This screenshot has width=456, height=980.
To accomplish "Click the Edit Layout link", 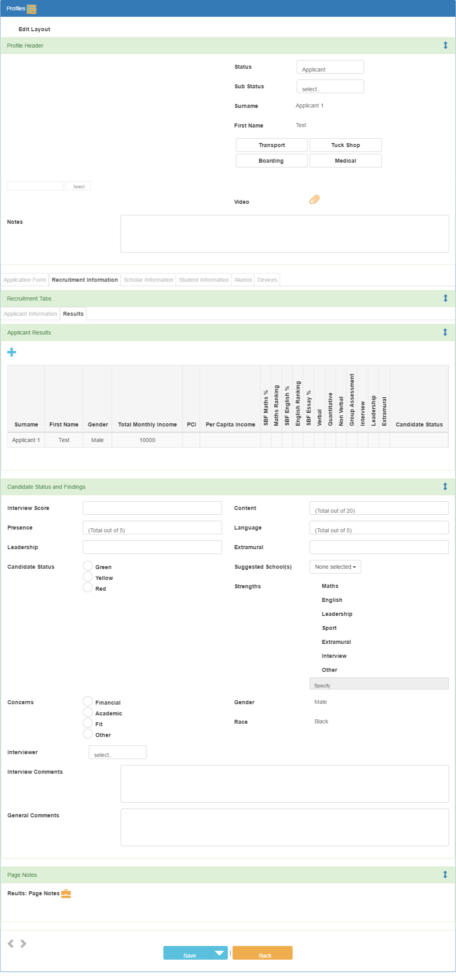I will click(x=34, y=29).
